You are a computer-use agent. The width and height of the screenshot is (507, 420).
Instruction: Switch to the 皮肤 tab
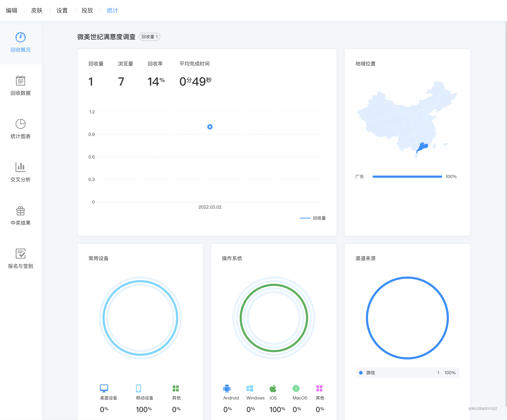tap(37, 10)
